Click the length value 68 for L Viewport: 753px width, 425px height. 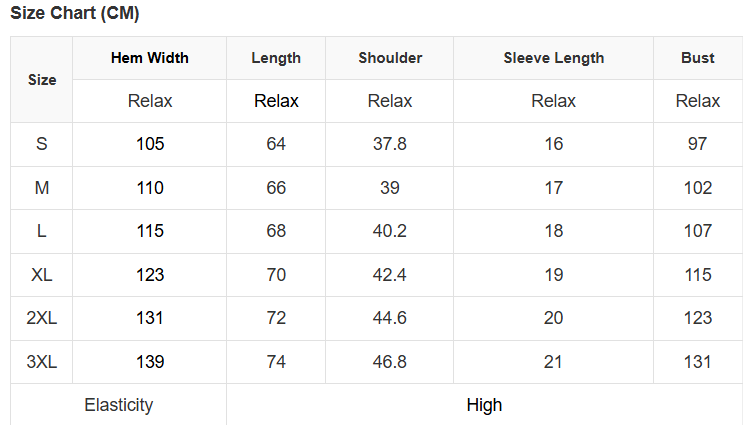click(276, 231)
